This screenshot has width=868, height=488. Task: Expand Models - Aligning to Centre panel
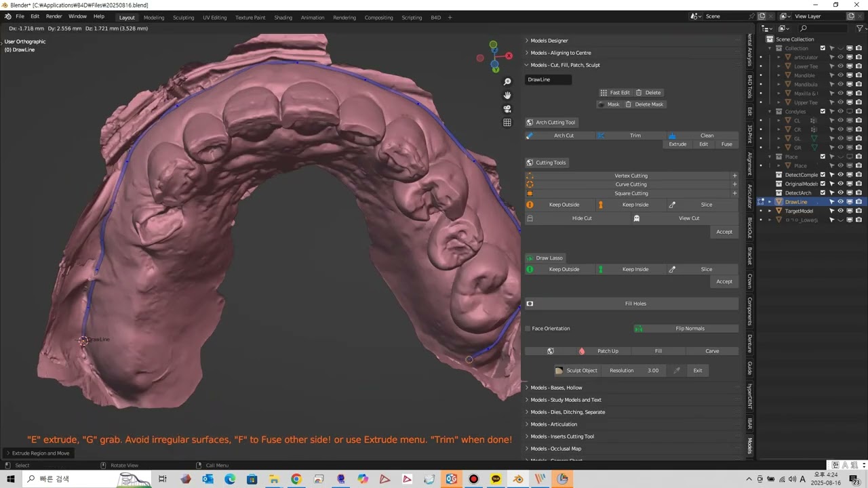[561, 53]
